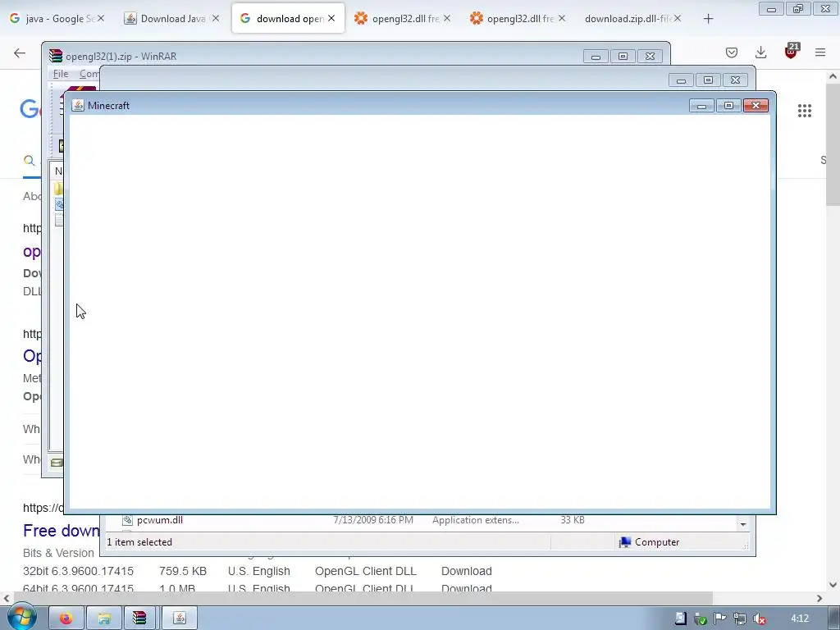Click the 7/13/2009 6:16 PM date cell
This screenshot has height=630, width=840.
[373, 520]
